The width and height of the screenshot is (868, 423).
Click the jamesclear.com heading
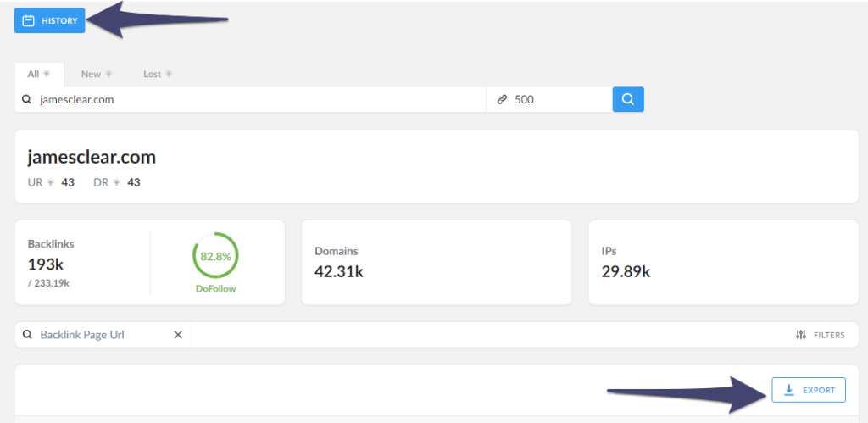coord(92,157)
